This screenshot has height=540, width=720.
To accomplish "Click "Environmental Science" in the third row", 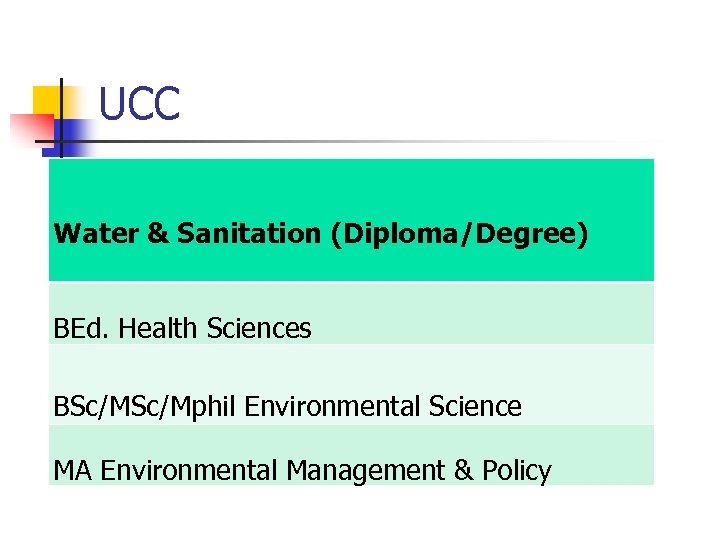I will tap(383, 407).
